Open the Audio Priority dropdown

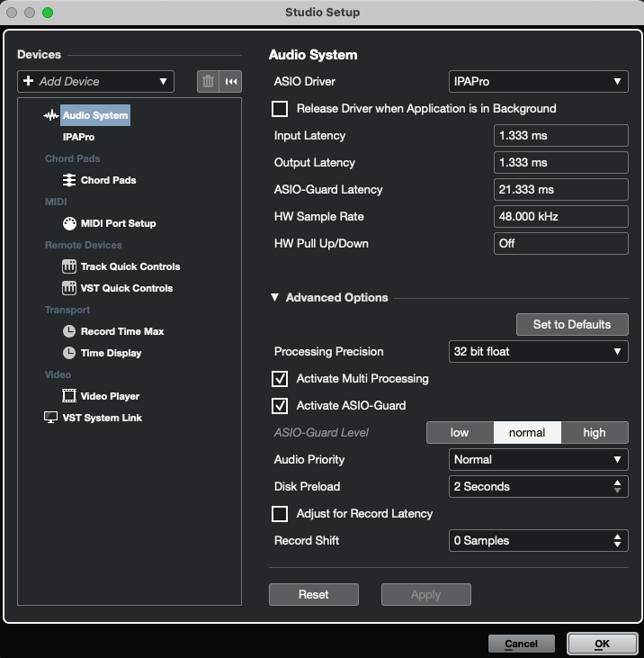pyautogui.click(x=539, y=459)
